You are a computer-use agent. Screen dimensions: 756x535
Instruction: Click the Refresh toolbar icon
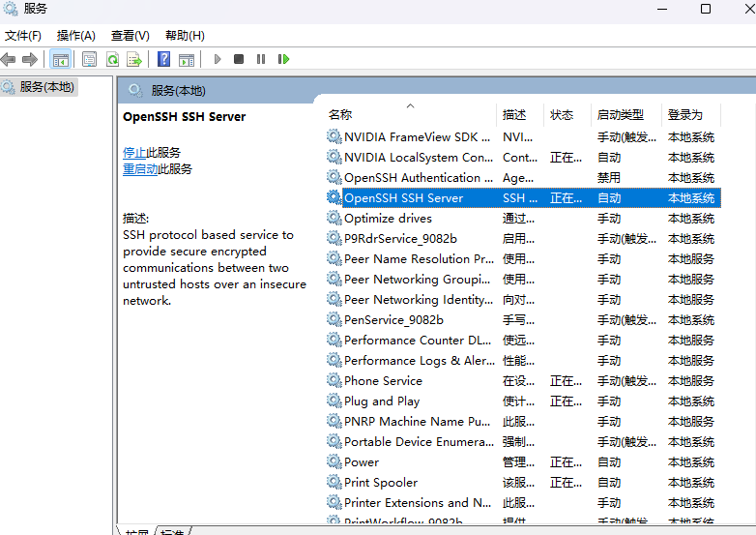point(112,59)
